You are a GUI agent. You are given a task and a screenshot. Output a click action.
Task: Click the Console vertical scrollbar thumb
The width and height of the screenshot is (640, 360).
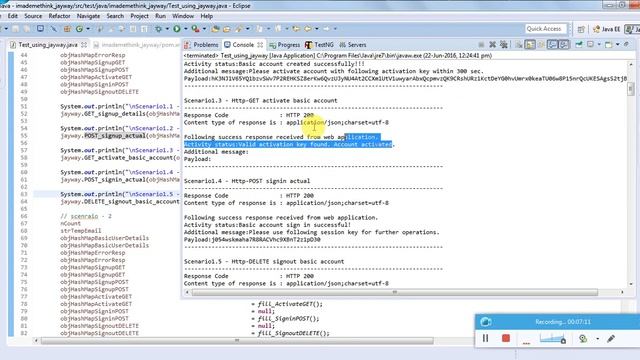(x=631, y=89)
